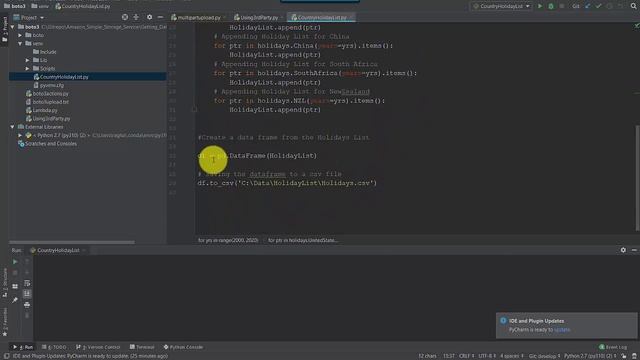Click UTF-8 encoding in status bar
The height and width of the screenshot is (360, 640).
[x=487, y=356]
